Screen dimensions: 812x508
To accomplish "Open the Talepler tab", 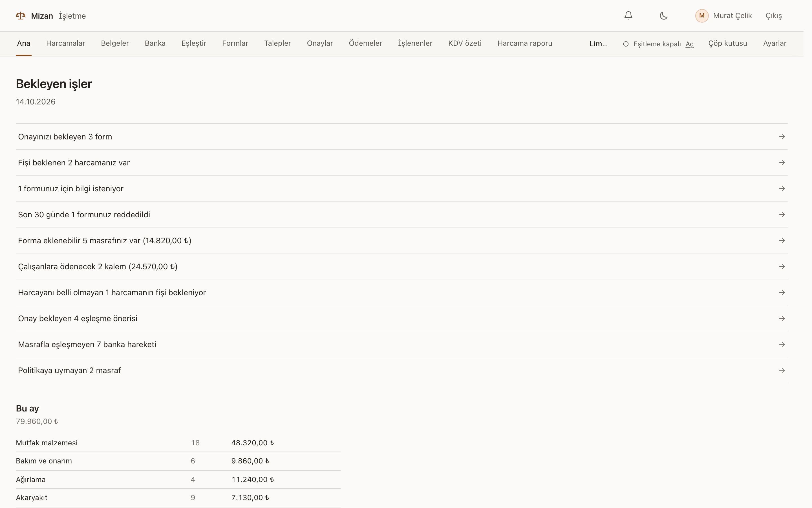I will (x=277, y=43).
